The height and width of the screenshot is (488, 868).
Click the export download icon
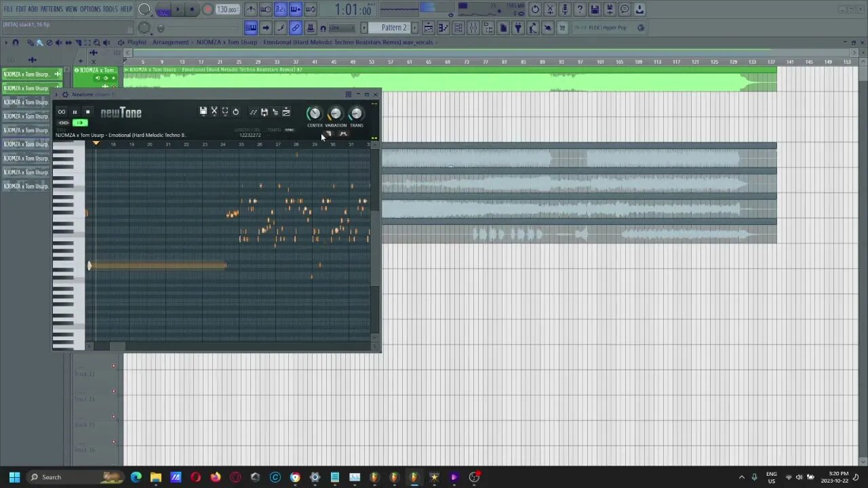[x=639, y=9]
